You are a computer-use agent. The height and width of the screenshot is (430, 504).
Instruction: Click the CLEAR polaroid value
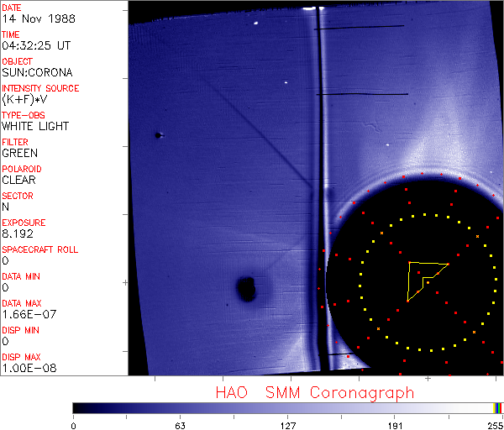click(18, 180)
